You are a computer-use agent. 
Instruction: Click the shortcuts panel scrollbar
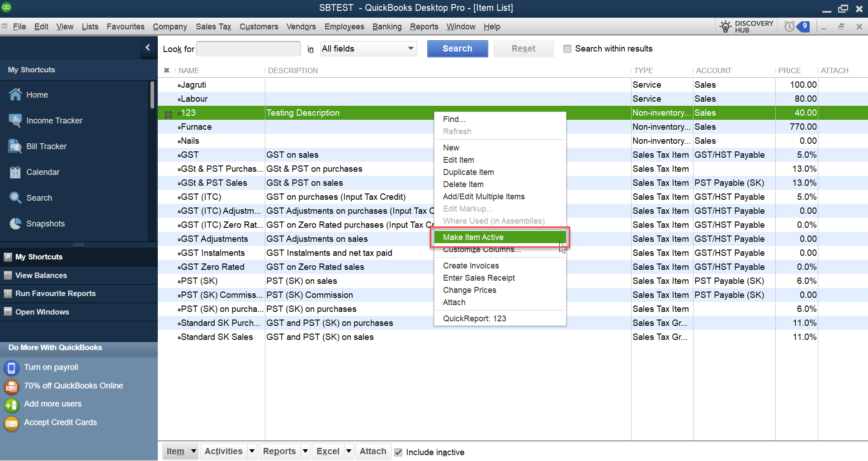tap(152, 95)
